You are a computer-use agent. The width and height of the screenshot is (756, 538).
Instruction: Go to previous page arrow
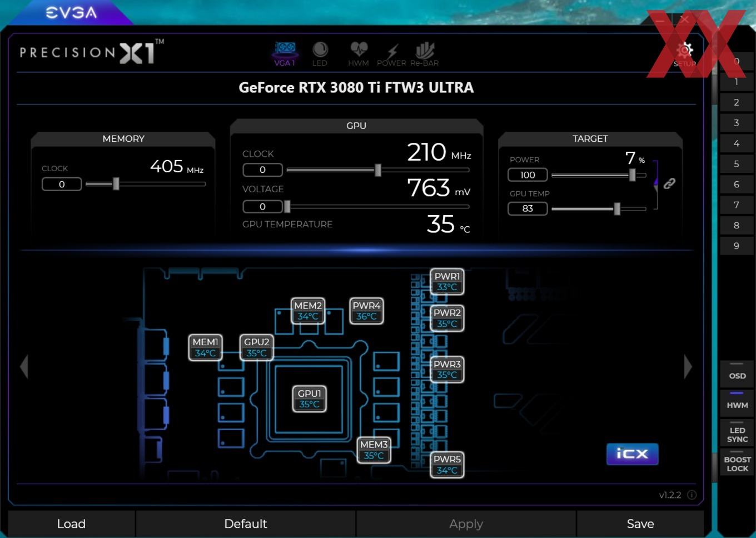click(x=24, y=367)
